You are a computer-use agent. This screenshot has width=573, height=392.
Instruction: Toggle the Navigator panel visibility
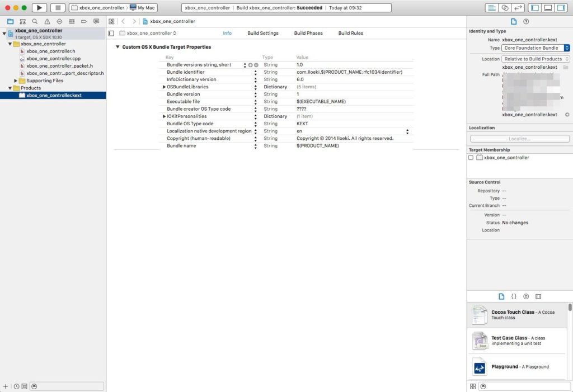(535, 8)
